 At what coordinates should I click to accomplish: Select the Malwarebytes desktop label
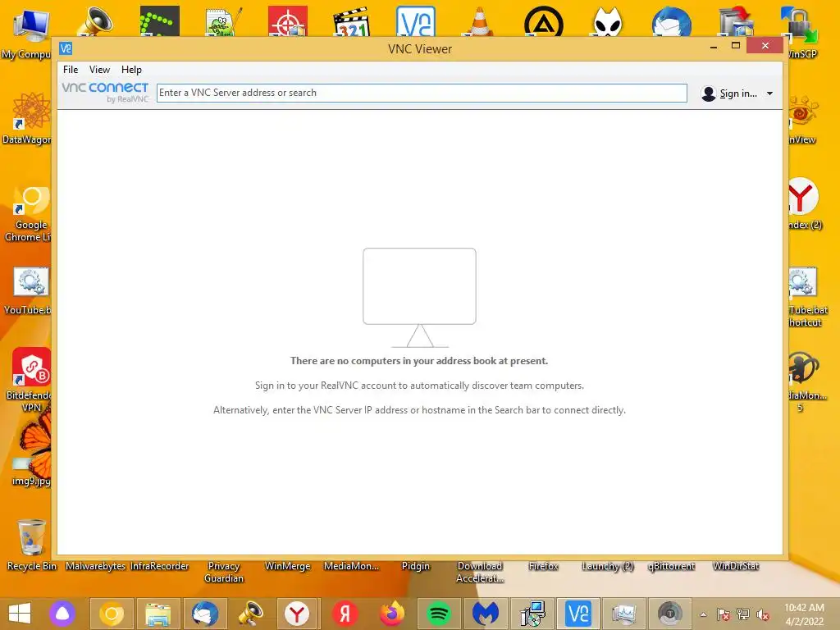point(95,566)
